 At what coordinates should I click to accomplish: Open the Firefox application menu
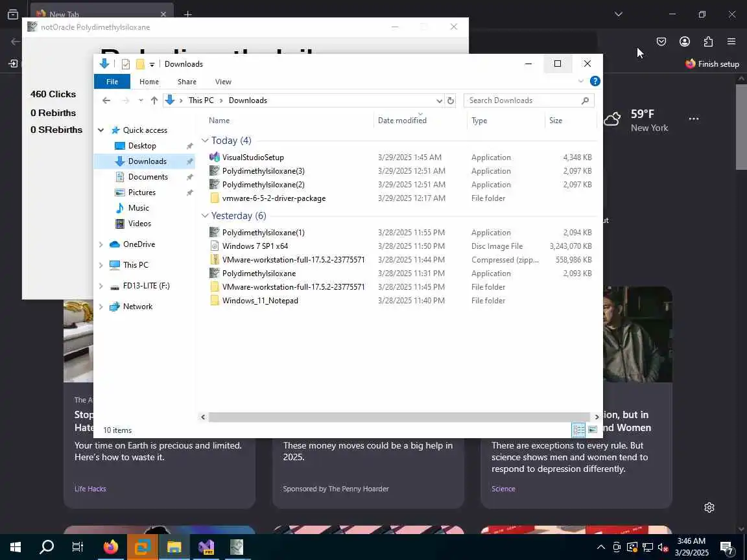click(731, 42)
